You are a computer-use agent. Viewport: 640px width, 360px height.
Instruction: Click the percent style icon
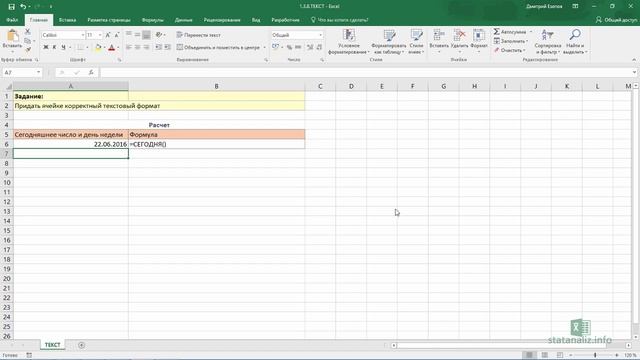click(x=289, y=47)
